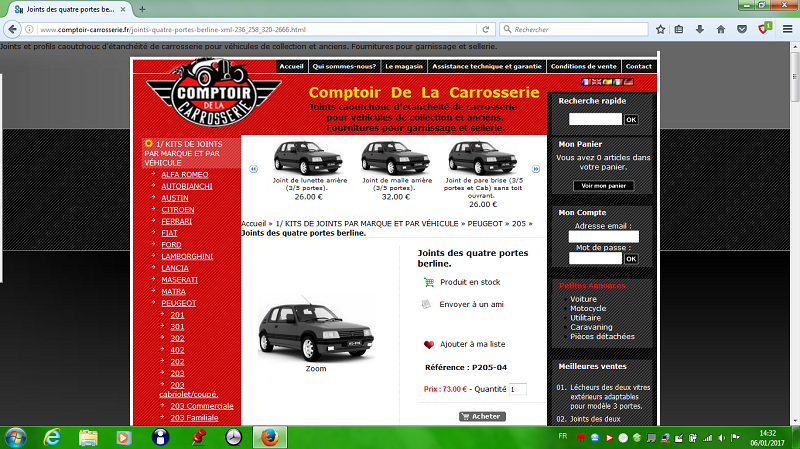
Task: Open a new browser tab
Action: (142, 9)
